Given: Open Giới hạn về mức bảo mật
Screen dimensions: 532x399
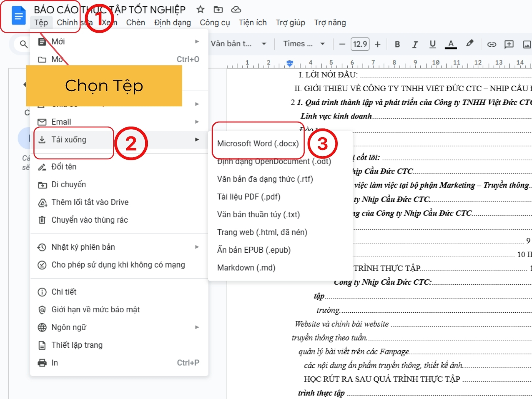Looking at the screenshot, I should pyautogui.click(x=119, y=310).
